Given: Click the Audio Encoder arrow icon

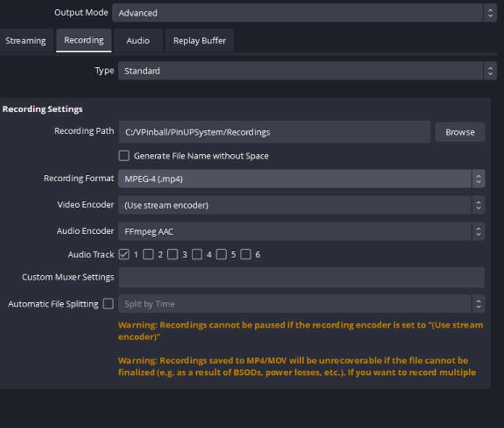Looking at the screenshot, I should tap(479, 232).
